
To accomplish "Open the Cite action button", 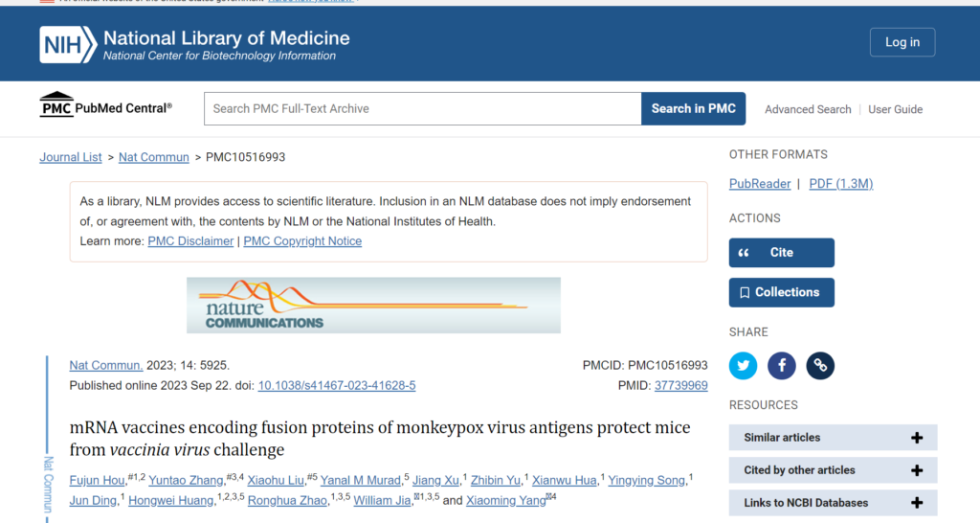I will pyautogui.click(x=781, y=252).
